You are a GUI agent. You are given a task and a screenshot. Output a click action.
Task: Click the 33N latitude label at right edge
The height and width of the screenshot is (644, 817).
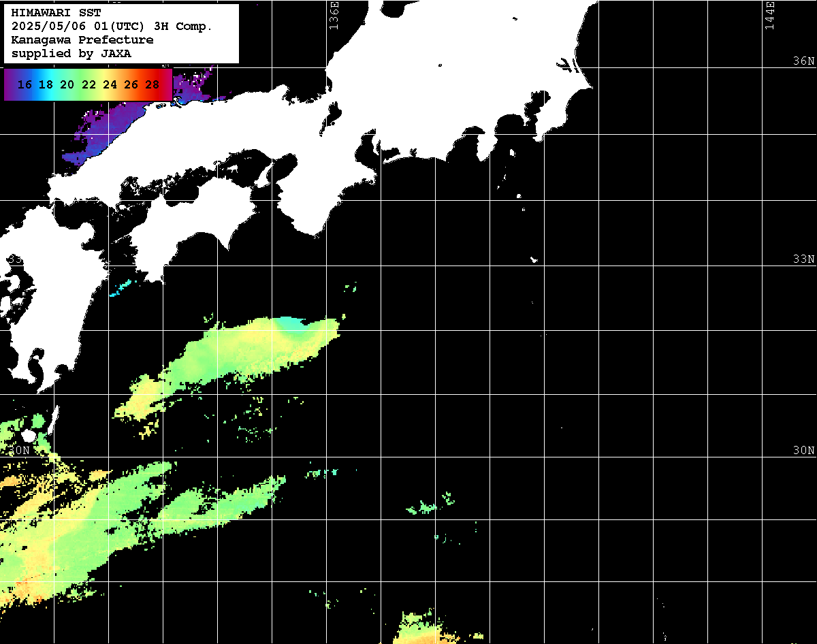(803, 259)
